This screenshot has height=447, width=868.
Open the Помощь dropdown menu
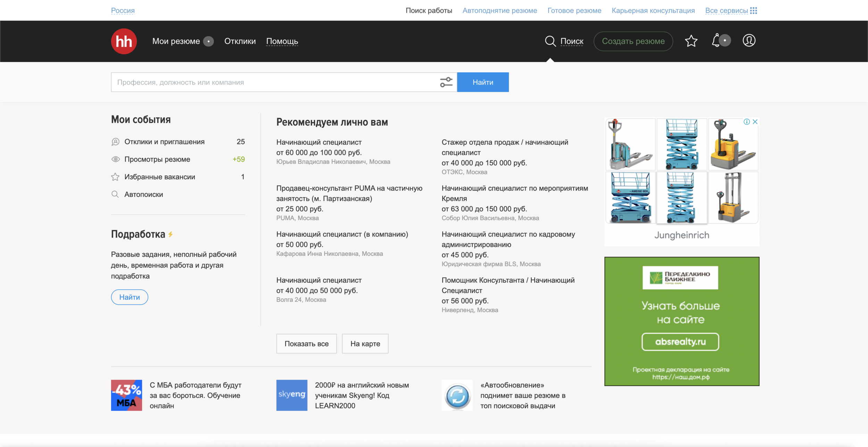tap(282, 41)
